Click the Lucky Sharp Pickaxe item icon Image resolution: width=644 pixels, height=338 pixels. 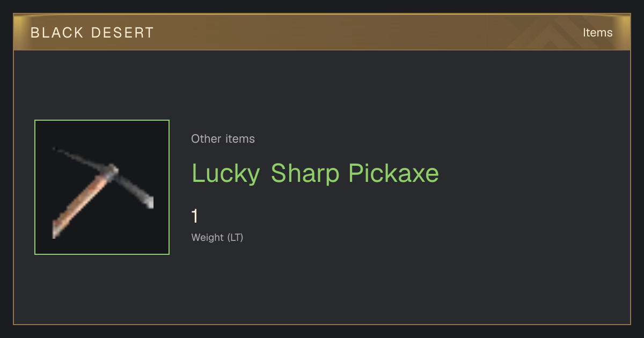102,187
